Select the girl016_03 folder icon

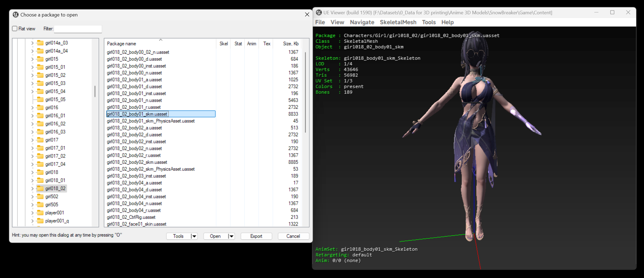[40, 132]
